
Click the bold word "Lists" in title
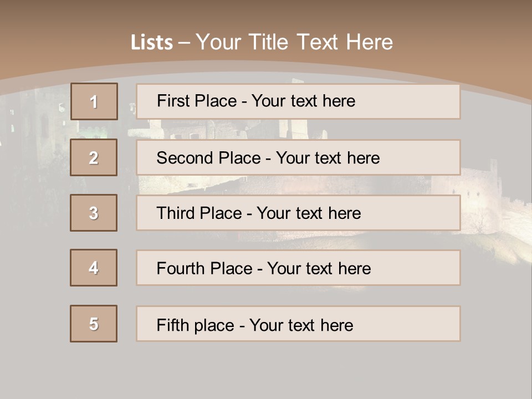coord(152,43)
